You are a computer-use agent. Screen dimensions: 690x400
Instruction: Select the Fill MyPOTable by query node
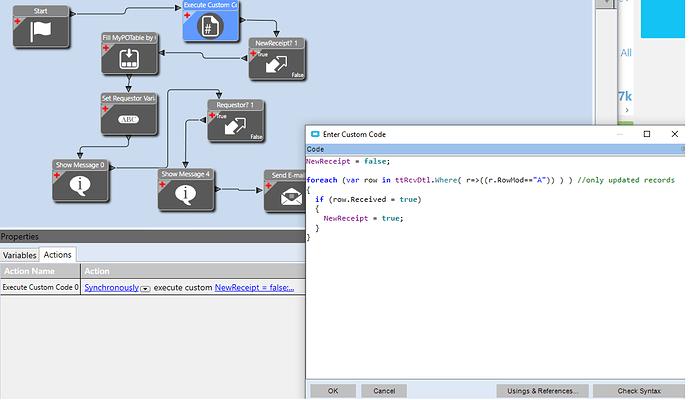(x=129, y=53)
